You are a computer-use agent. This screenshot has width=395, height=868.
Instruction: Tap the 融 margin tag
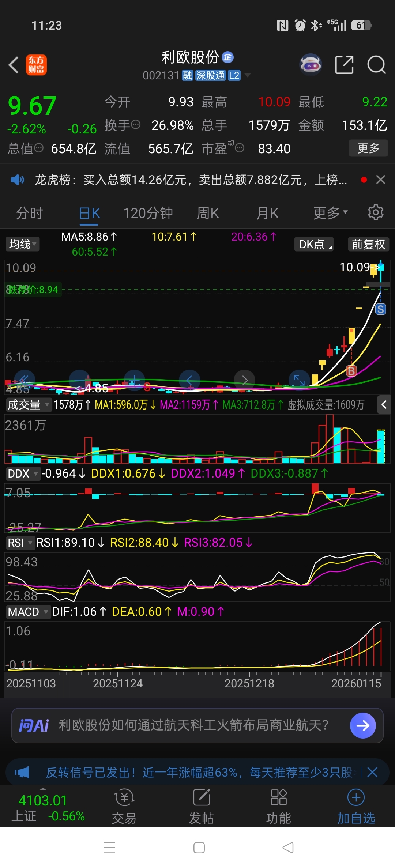(188, 75)
